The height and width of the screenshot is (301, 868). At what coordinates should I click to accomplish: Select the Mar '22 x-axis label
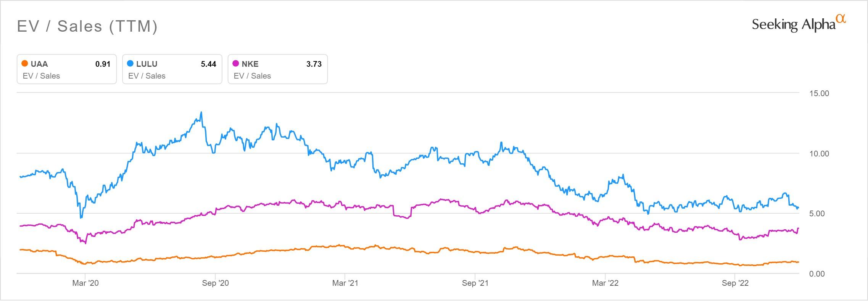[605, 283]
